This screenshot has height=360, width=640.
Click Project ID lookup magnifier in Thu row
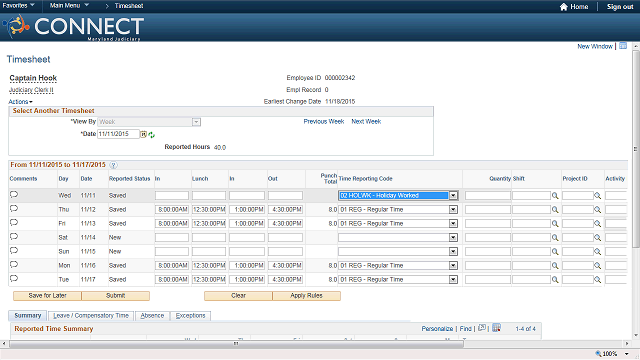click(x=598, y=210)
